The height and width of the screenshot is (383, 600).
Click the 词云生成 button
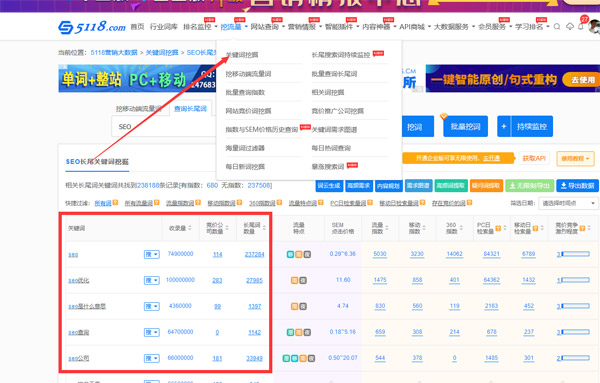pyautogui.click(x=329, y=186)
